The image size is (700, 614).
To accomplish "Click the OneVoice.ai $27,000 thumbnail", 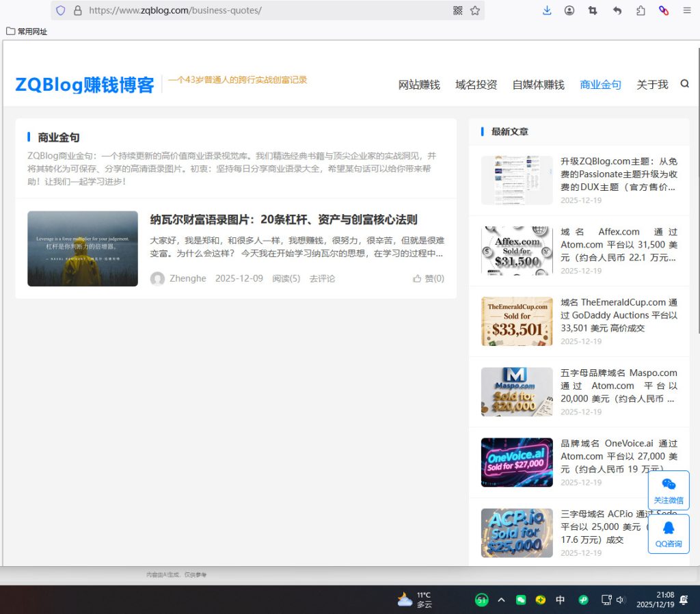I will (517, 462).
